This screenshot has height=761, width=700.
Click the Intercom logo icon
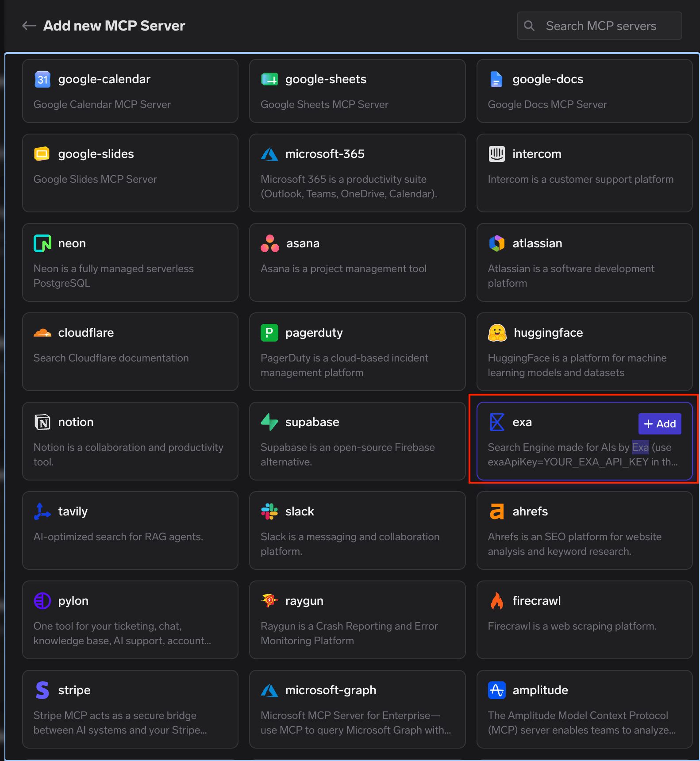point(497,154)
